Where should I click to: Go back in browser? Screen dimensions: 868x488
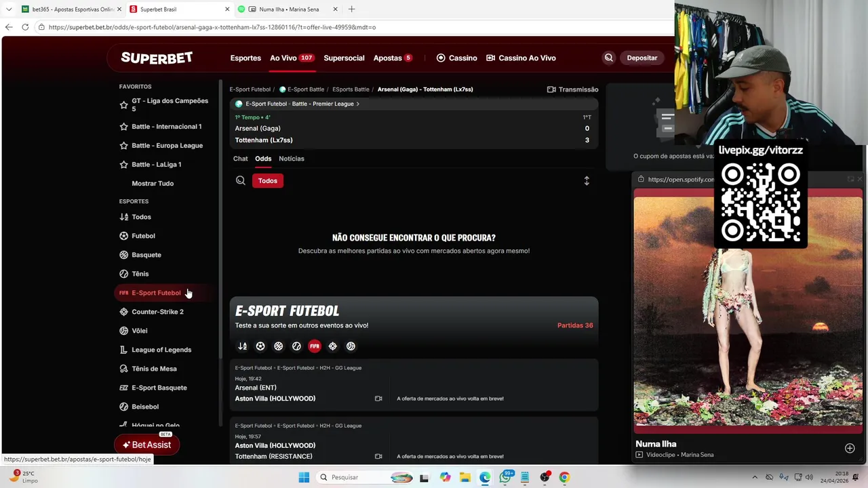[9, 27]
